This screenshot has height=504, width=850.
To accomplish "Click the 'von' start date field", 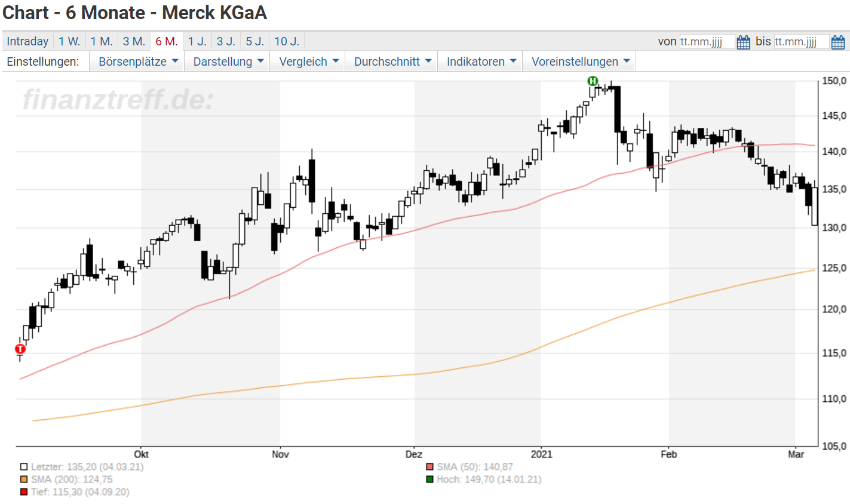I will [707, 42].
